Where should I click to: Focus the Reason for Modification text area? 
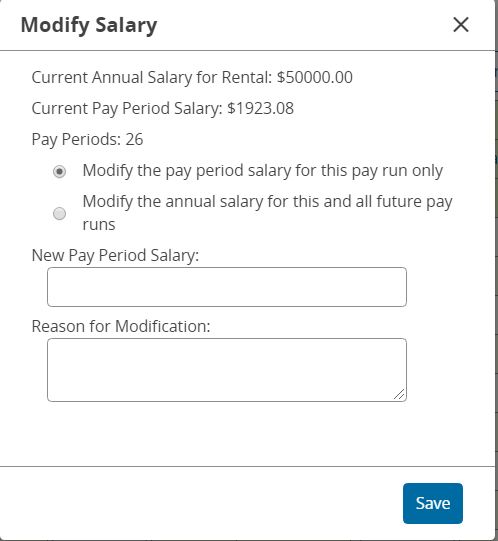click(x=227, y=370)
